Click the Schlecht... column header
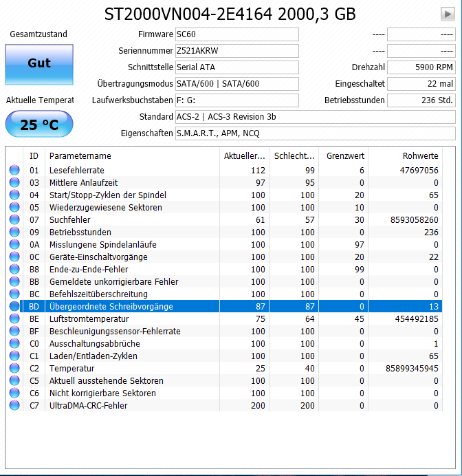 click(x=294, y=156)
